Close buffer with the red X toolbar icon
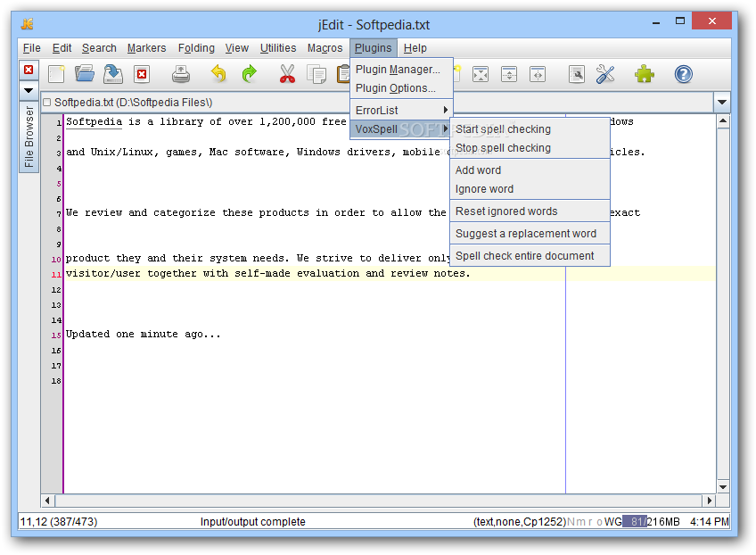 142,74
